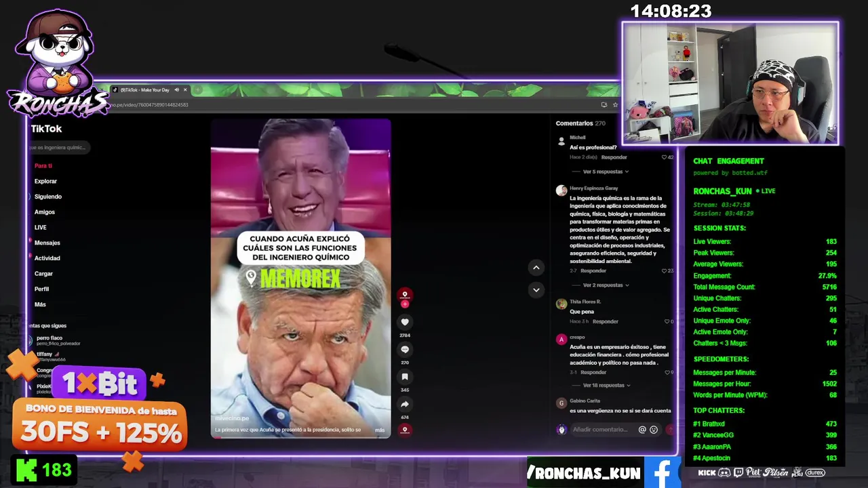Click the Comentarios 270 heading
The height and width of the screenshot is (488, 868).
click(x=580, y=123)
